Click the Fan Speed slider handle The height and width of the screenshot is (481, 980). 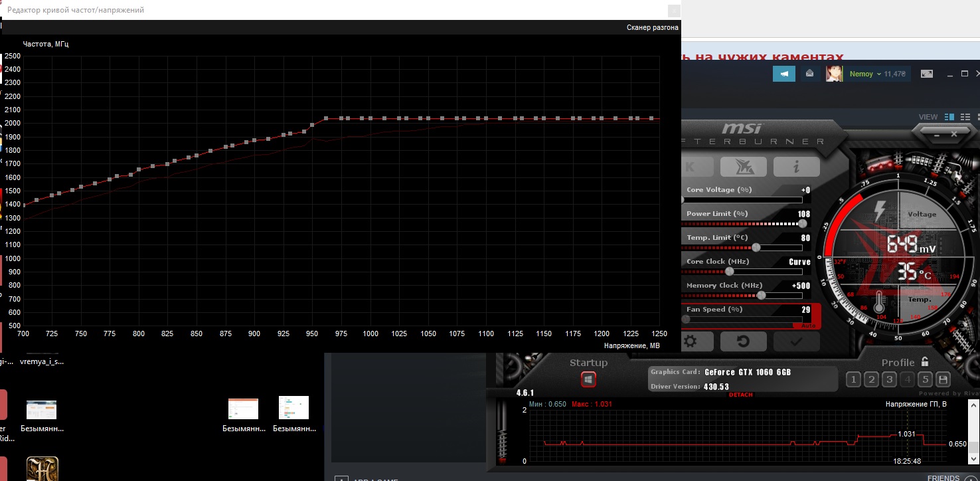click(x=685, y=320)
